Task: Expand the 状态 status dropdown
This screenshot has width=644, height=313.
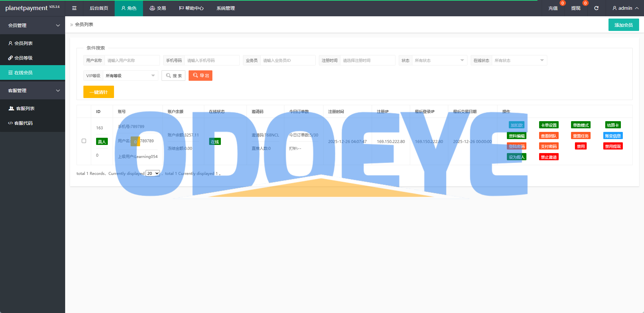Action: pos(439,61)
